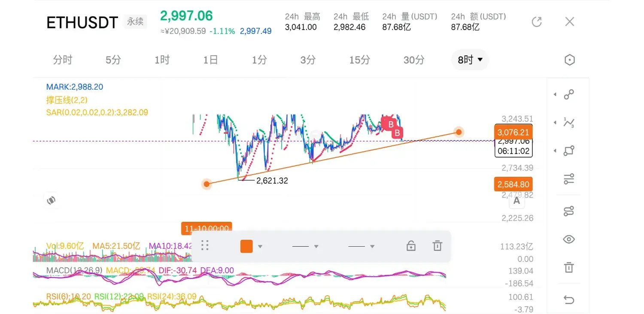
Task: Click the ≈¥20,909.59 converted price
Action: point(183,31)
